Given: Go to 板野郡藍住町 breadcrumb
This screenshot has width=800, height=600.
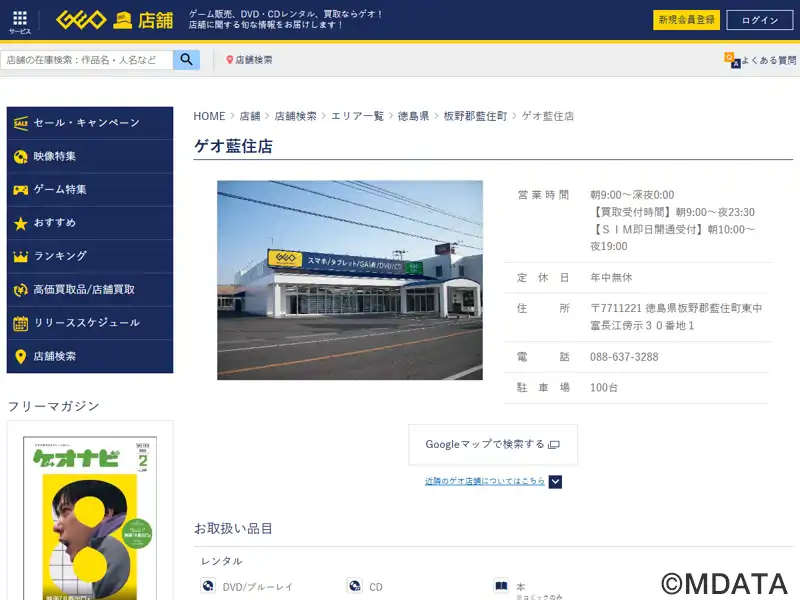Looking at the screenshot, I should click(476, 116).
